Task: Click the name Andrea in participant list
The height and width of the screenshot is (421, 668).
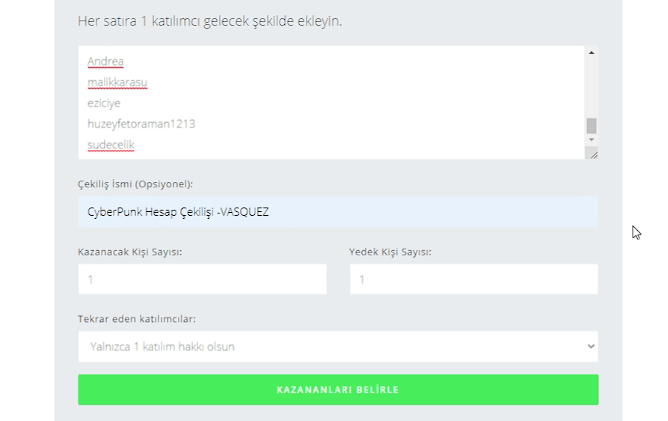Action: click(x=106, y=61)
